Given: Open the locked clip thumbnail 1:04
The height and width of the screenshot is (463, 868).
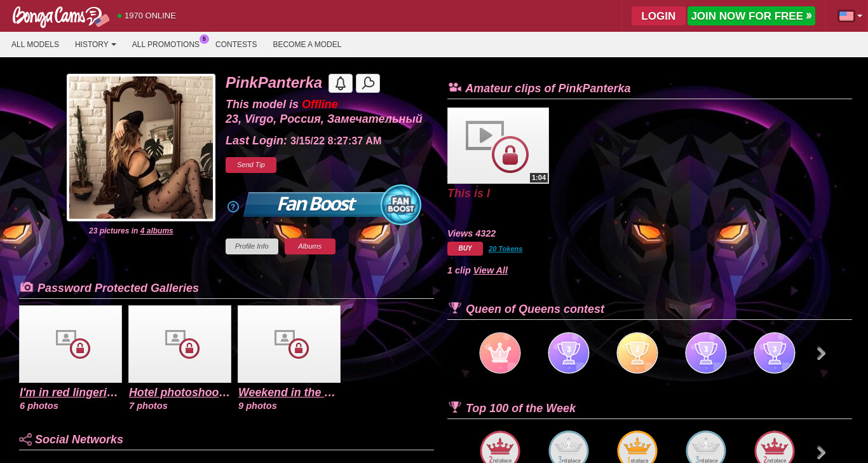Looking at the screenshot, I should click(498, 146).
